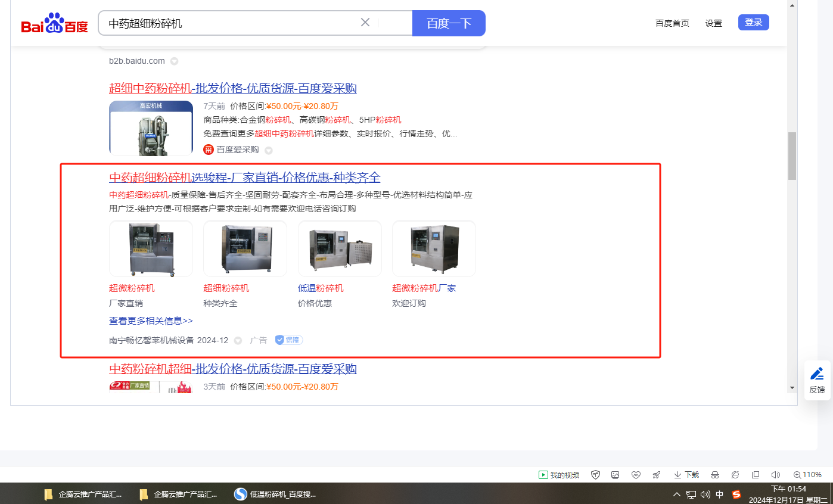Click the page scrollbar down arrow
Image resolution: width=833 pixels, height=504 pixels.
pos(792,388)
